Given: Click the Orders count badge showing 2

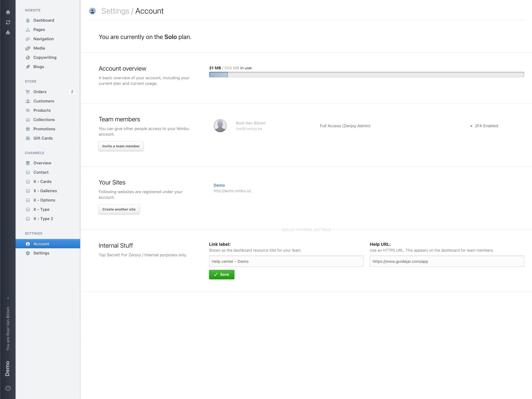Looking at the screenshot, I should 72,92.
